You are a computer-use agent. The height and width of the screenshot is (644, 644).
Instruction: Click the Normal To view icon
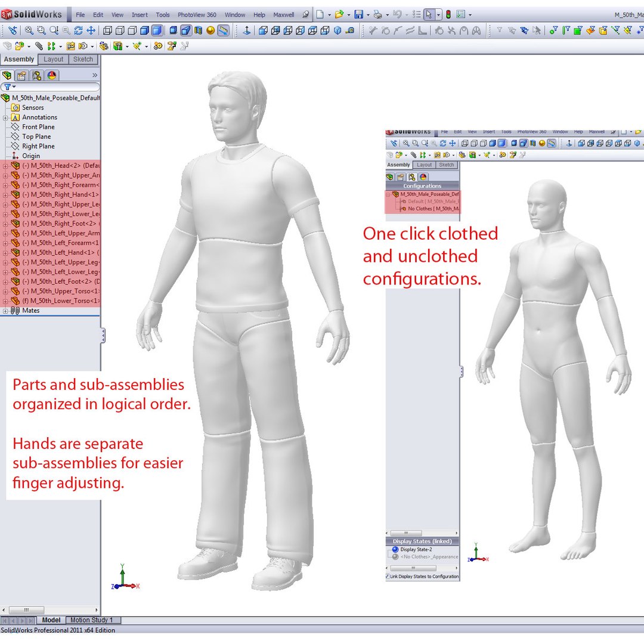pyautogui.click(x=247, y=30)
